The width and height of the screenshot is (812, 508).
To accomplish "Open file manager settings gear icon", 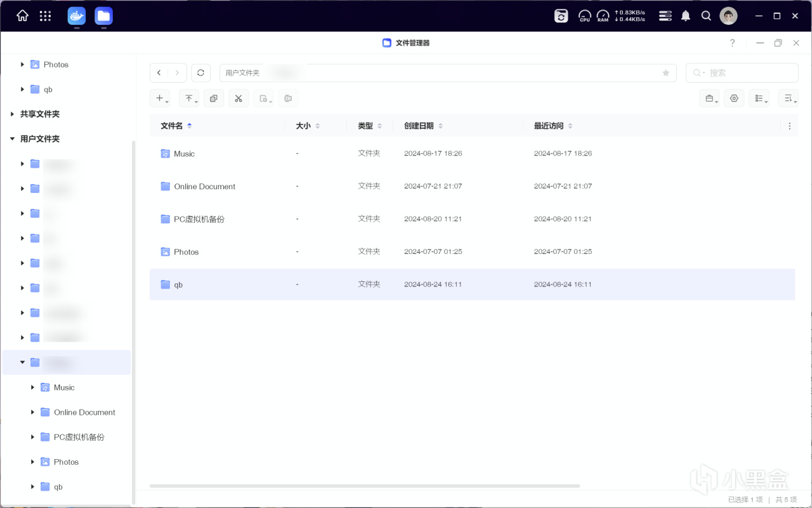I will [734, 98].
